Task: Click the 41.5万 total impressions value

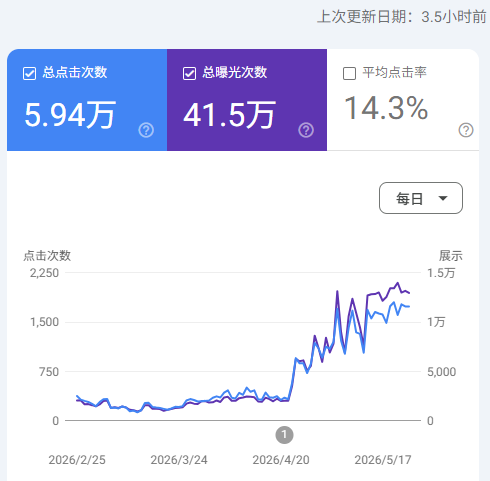Action: pos(230,115)
